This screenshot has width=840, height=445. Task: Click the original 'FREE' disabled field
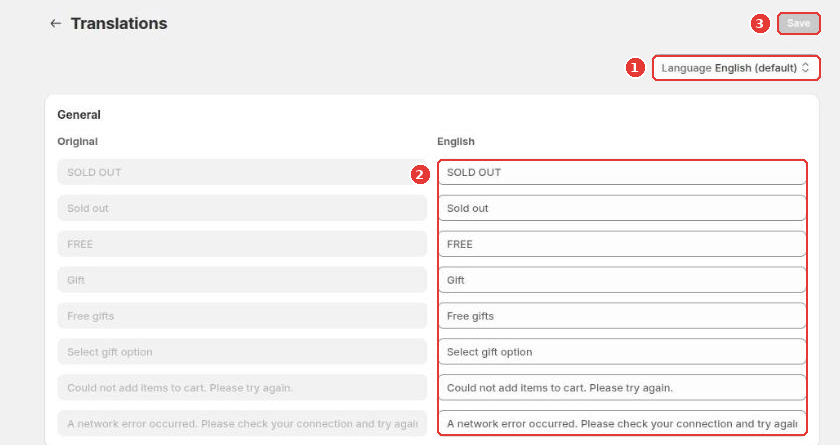(x=242, y=244)
